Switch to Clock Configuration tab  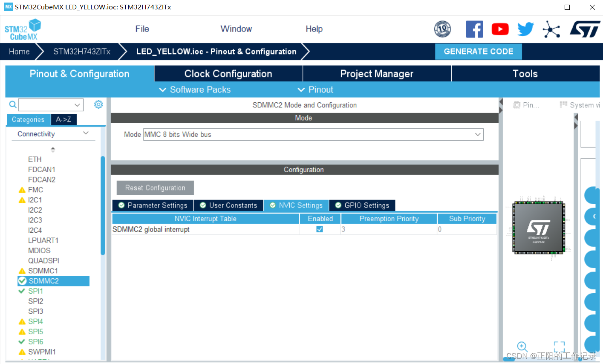[228, 74]
